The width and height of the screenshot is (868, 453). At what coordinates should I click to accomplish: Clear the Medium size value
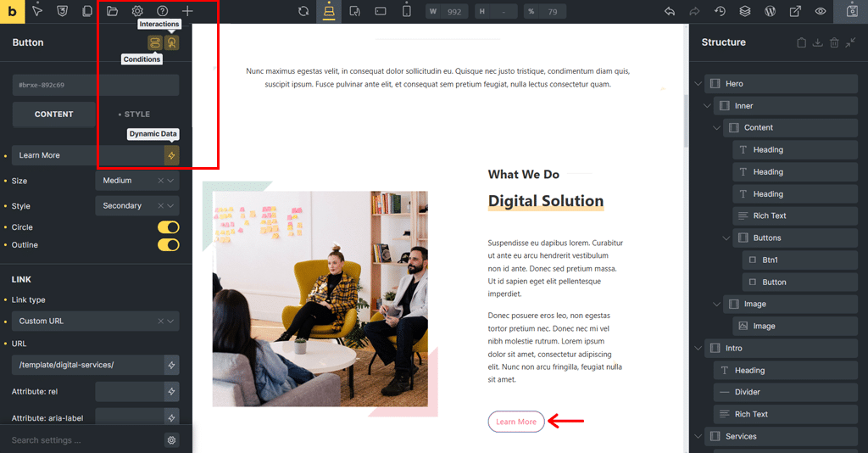[160, 181]
